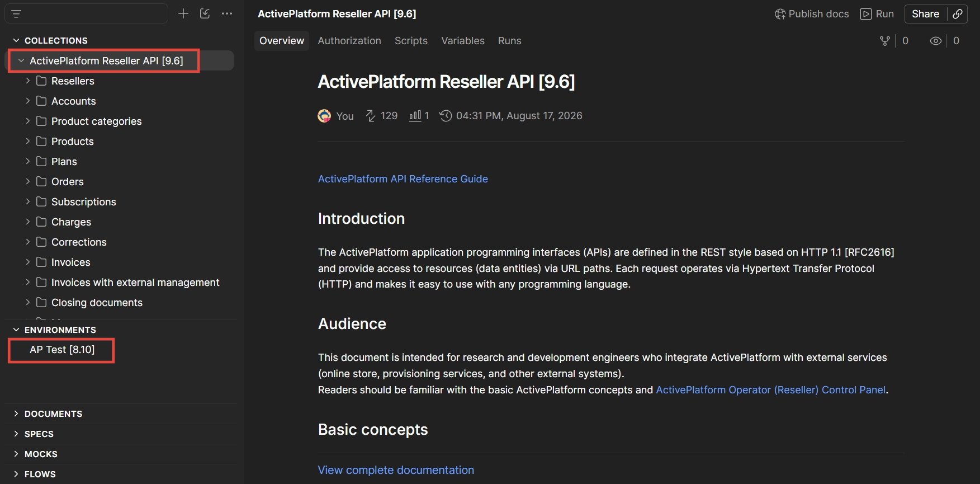
Task: Click the Publish docs globe button
Action: (812, 14)
